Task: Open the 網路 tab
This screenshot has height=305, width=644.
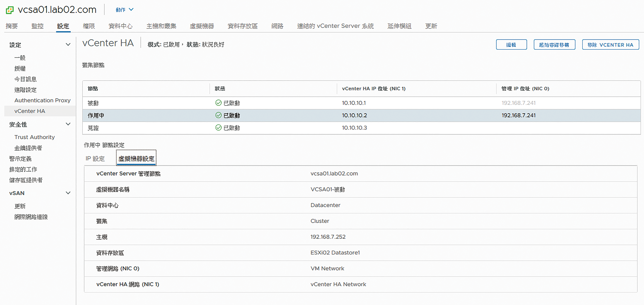Action: 277,26
